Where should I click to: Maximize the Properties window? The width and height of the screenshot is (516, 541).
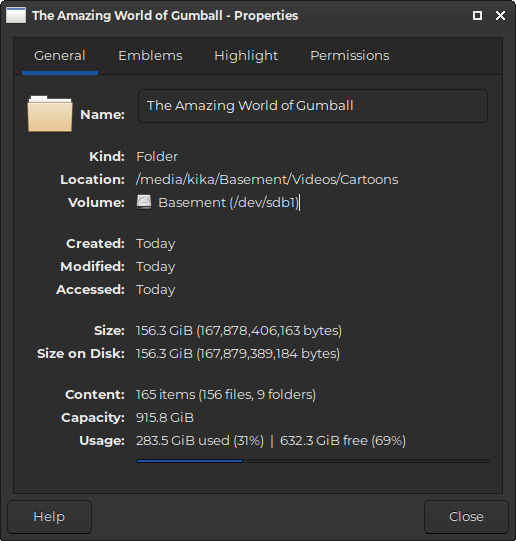click(x=477, y=16)
